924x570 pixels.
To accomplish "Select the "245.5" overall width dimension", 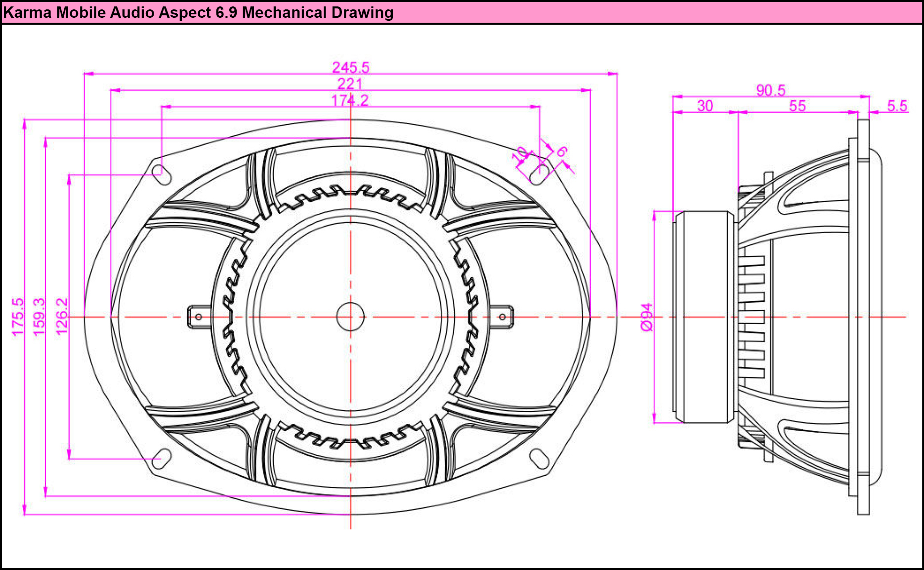I will click(351, 67).
